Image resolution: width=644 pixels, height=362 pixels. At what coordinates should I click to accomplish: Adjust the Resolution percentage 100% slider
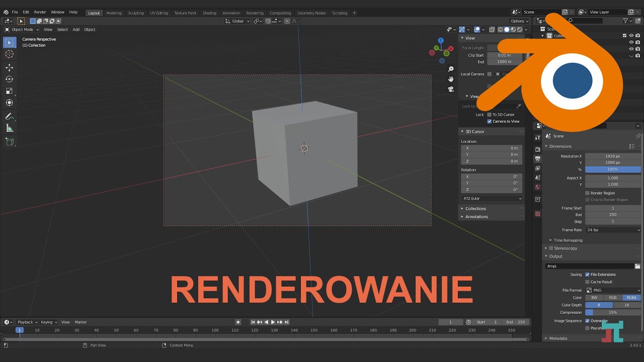point(613,169)
